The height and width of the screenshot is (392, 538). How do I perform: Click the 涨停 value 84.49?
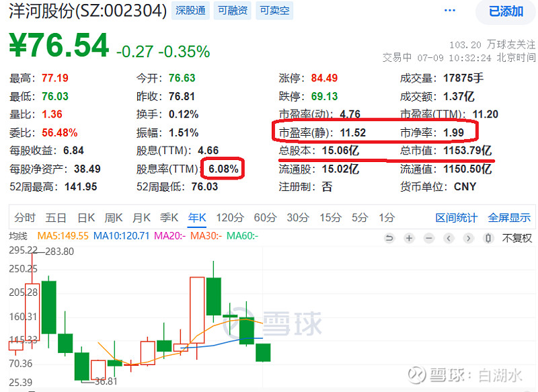pos(324,78)
